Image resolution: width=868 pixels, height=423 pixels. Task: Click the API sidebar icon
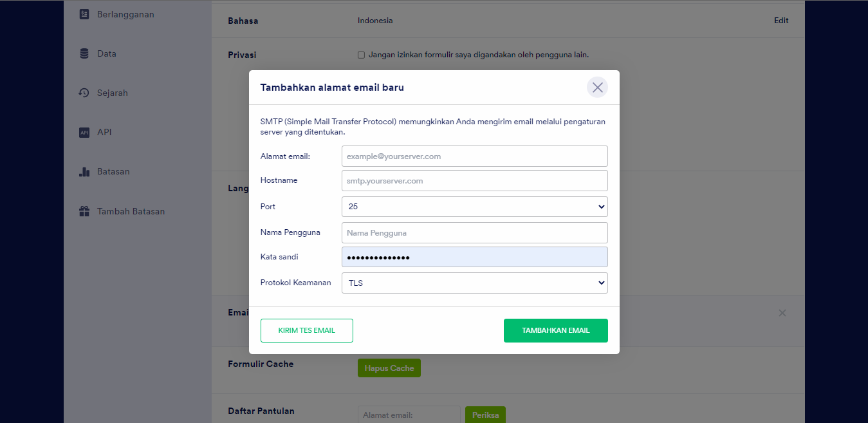point(84,133)
